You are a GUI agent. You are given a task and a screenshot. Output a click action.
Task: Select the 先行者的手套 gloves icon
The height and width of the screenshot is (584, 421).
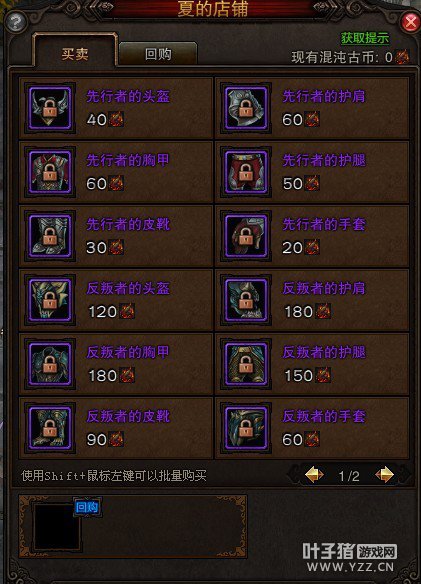point(246,236)
